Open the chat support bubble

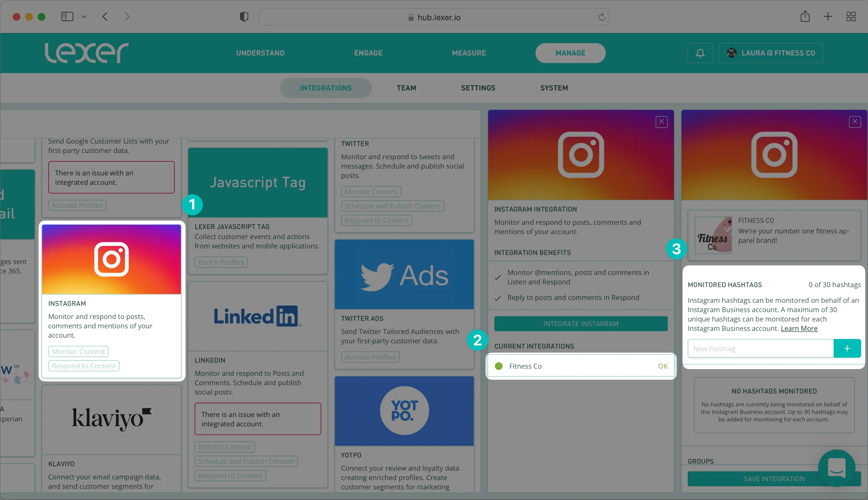tap(836, 468)
